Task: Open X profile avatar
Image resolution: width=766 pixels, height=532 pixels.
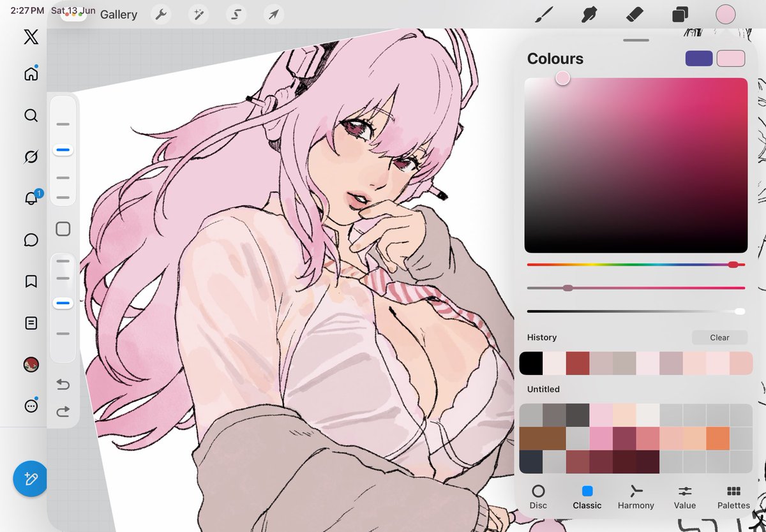Action: point(31,365)
